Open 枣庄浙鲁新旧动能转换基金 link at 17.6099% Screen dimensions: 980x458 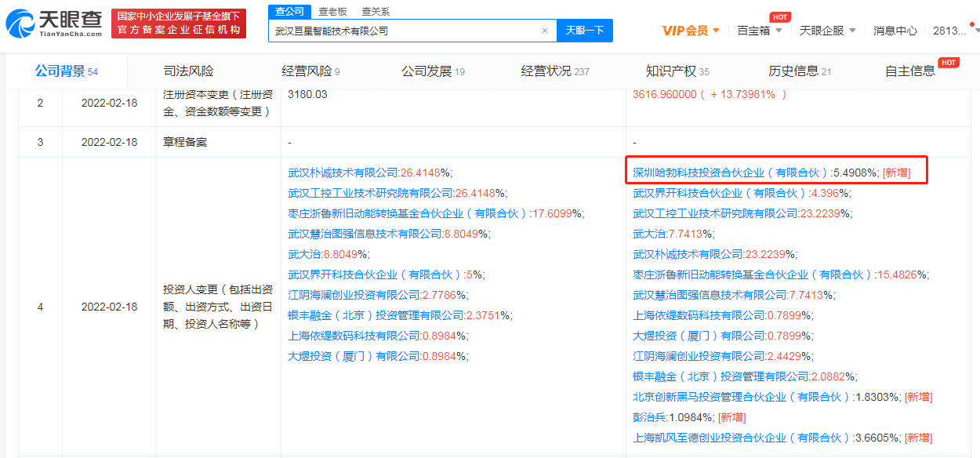pos(408,213)
